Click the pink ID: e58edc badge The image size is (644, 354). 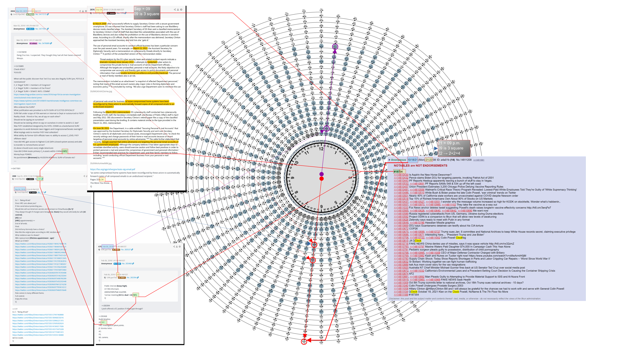point(33,43)
